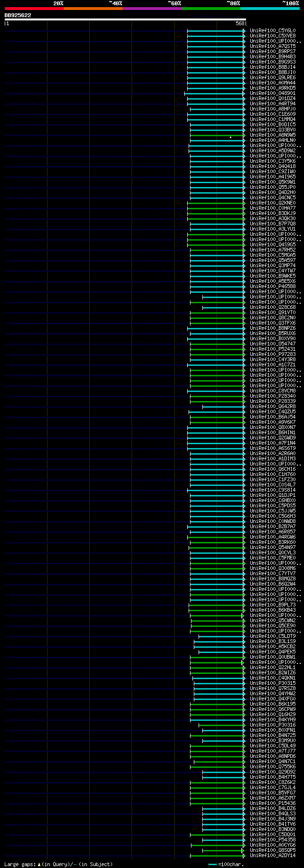Viewport: 304px width, 868px height.
Task: Select the UniRef100_Q1DJP1 hit label
Action: click(273, 495)
